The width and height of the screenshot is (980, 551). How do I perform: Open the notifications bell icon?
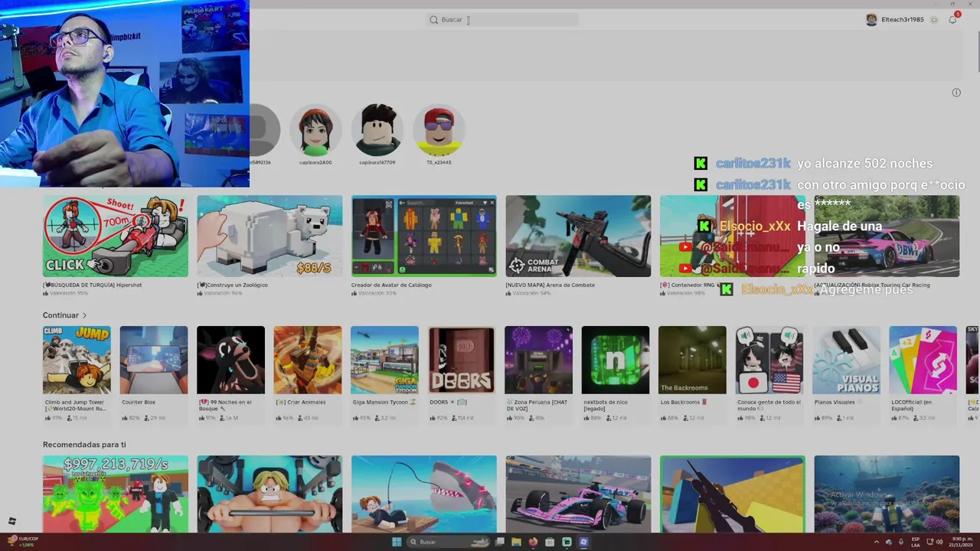[x=952, y=20]
